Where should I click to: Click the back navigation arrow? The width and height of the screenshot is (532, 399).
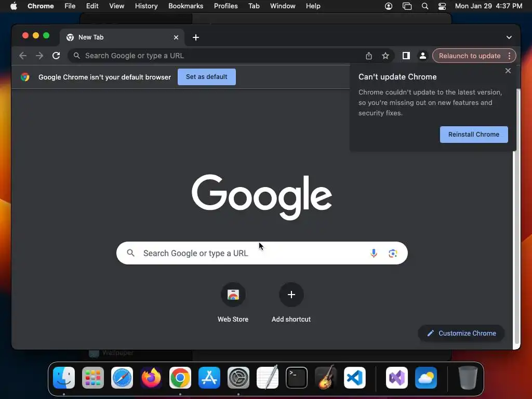[23, 56]
